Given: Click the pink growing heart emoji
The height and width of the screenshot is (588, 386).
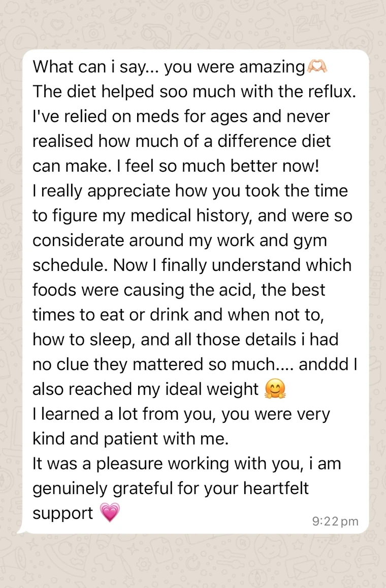Looking at the screenshot, I should pos(110,513).
